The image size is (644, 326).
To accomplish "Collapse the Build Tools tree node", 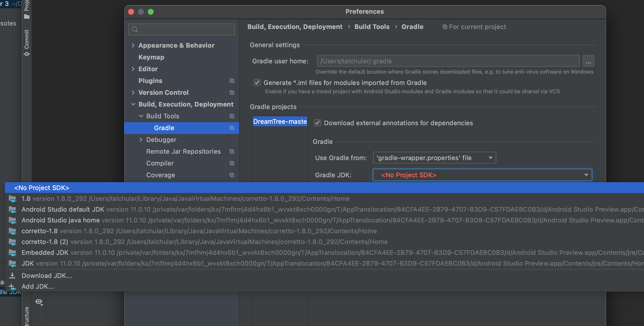I will point(141,116).
